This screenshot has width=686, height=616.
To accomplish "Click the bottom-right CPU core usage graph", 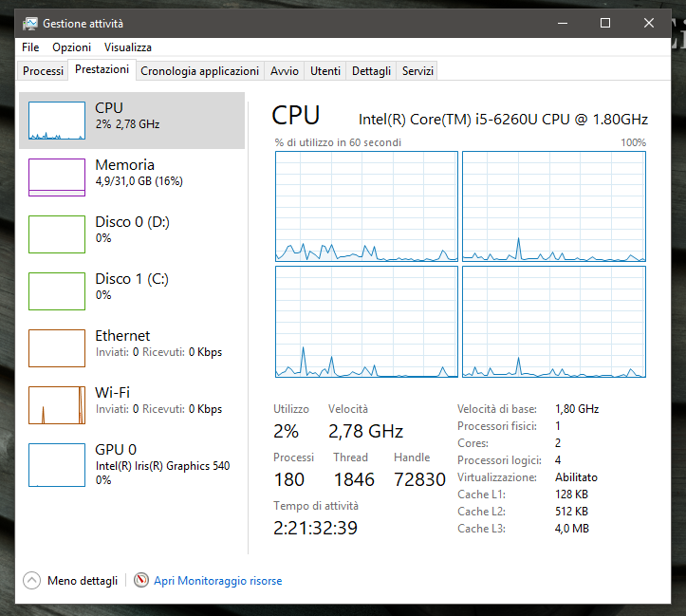I will (554, 322).
